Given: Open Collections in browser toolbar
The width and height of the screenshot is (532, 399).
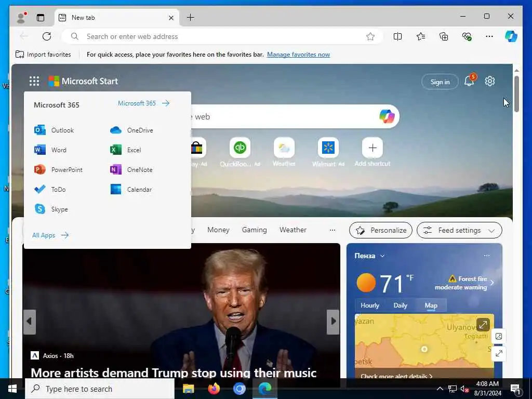Looking at the screenshot, I should pos(444,36).
